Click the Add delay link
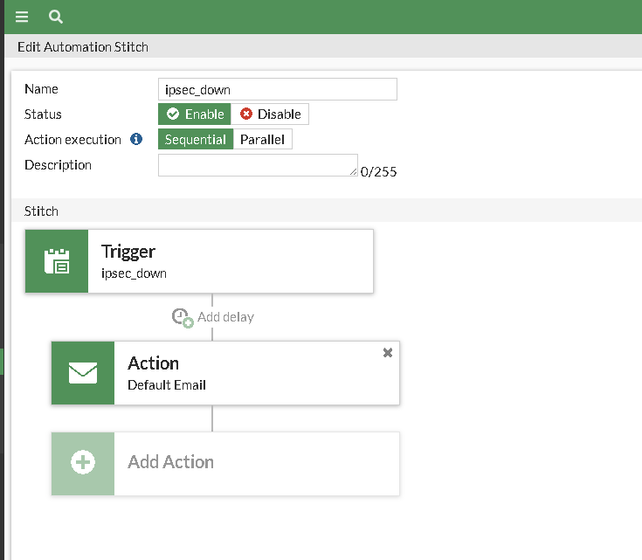 [x=225, y=317]
